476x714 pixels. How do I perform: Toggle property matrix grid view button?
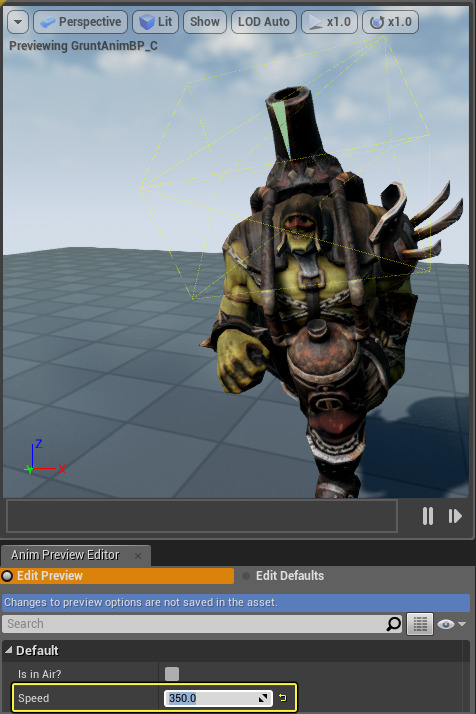[420, 623]
